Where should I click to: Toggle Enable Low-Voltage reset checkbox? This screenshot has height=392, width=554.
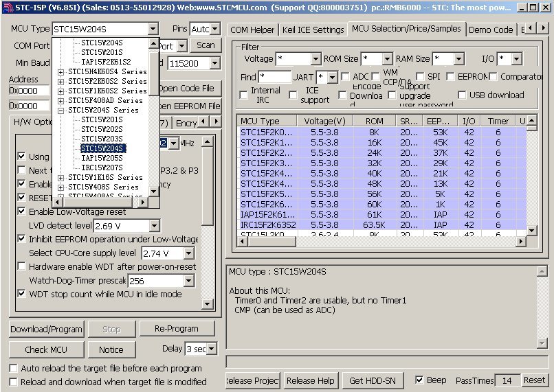(22, 211)
